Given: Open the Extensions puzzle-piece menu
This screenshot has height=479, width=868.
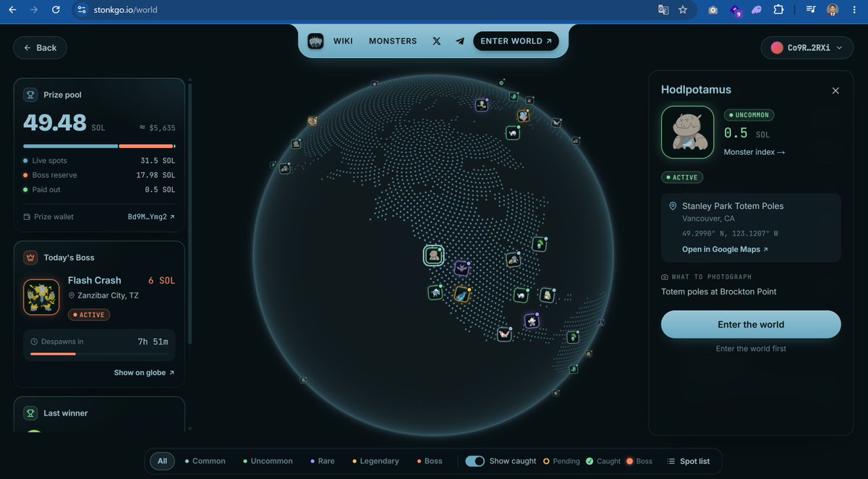Looking at the screenshot, I should pyautogui.click(x=779, y=10).
